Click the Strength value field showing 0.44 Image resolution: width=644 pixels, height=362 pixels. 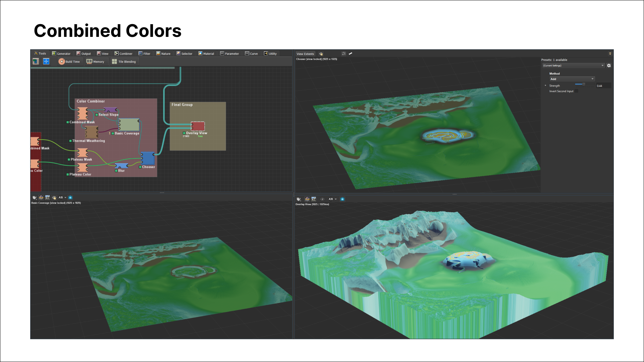pos(603,86)
